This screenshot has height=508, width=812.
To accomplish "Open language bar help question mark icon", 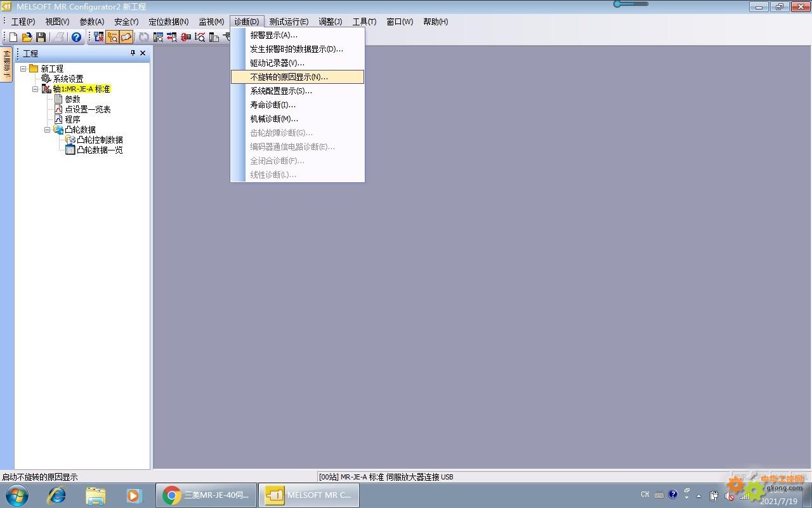I will click(x=673, y=495).
